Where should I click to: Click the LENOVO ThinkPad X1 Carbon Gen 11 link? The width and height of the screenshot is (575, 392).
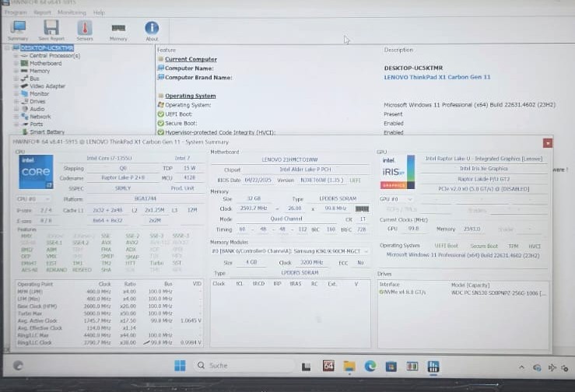[437, 77]
